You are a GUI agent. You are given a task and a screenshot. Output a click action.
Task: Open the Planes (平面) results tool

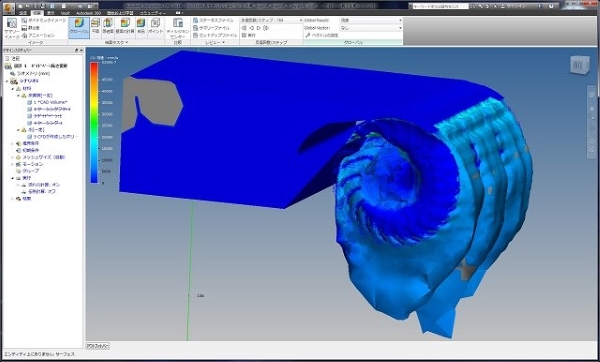pyautogui.click(x=95, y=26)
